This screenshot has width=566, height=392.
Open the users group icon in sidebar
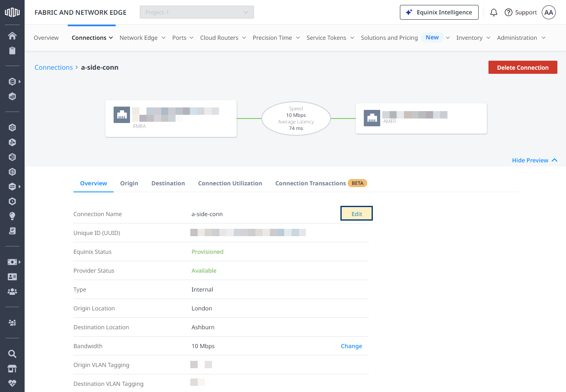[12, 292]
